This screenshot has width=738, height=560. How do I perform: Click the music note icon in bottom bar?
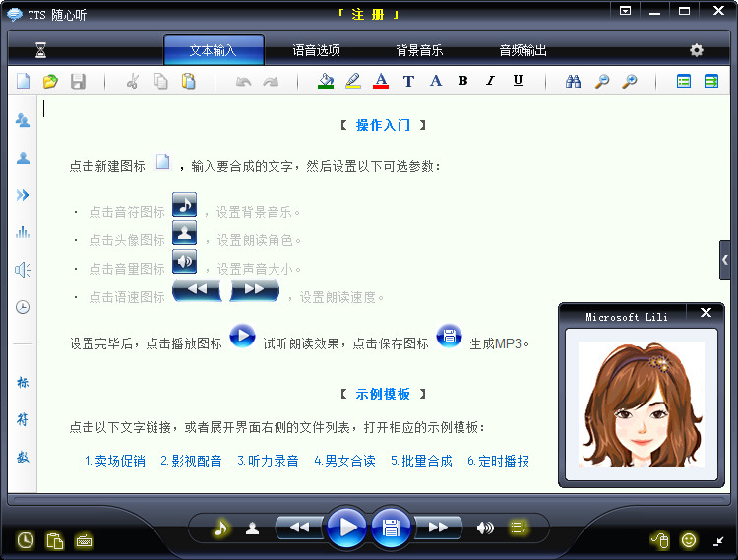[221, 528]
